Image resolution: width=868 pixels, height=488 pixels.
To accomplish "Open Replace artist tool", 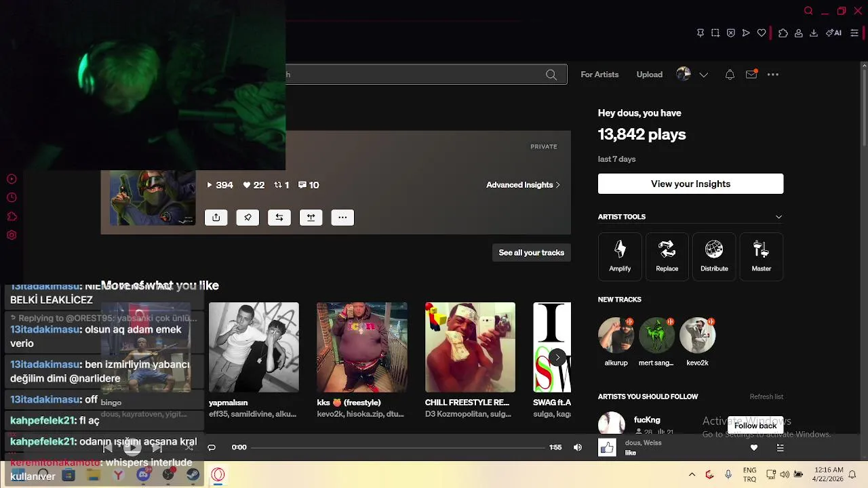I will click(667, 256).
